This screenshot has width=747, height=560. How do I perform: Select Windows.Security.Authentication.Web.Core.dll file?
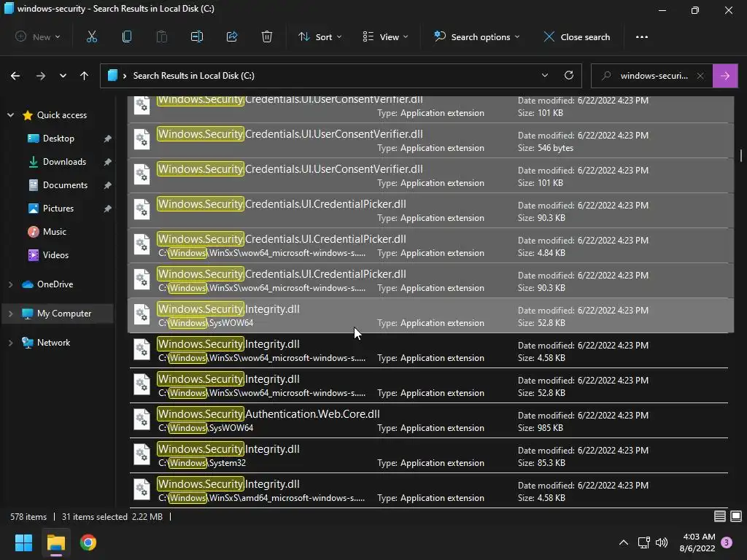pos(429,421)
